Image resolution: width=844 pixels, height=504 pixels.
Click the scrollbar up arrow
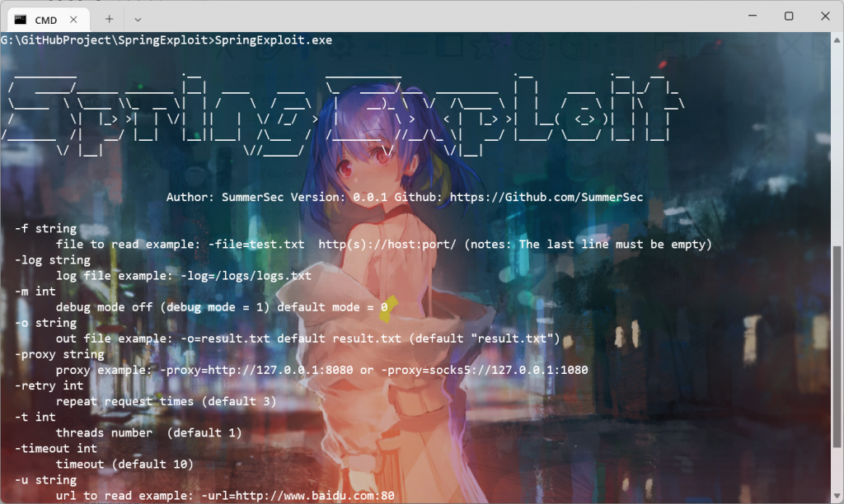(x=837, y=40)
